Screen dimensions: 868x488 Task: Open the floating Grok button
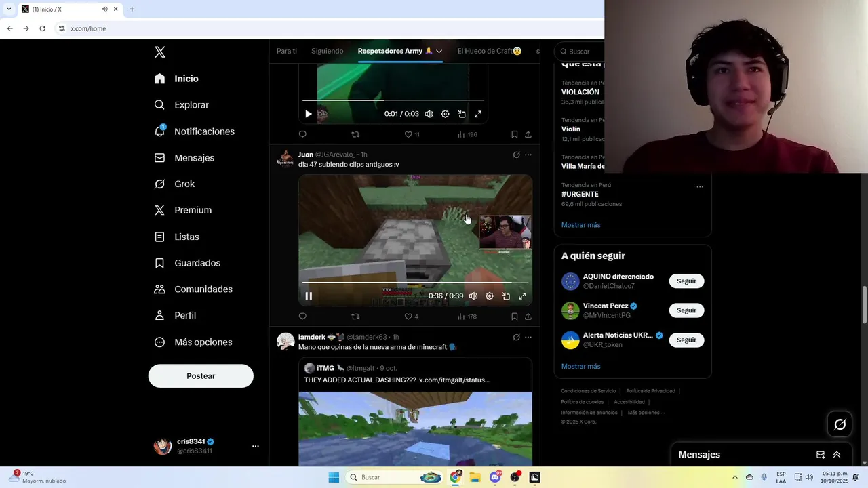[x=840, y=424]
